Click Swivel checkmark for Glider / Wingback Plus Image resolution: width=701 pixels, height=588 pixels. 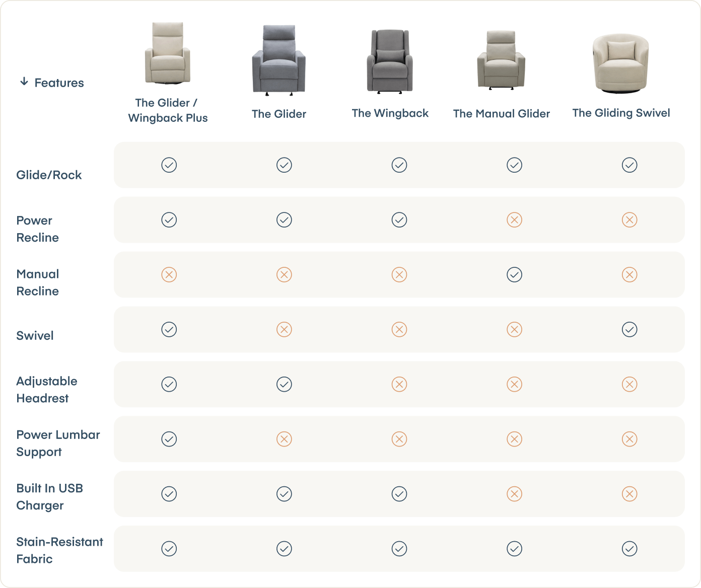tap(169, 330)
